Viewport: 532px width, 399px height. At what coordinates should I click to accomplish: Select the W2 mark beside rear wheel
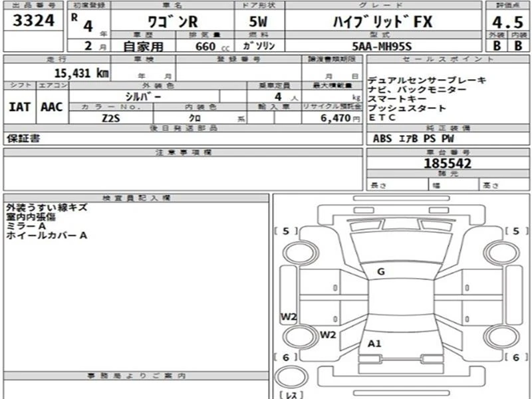point(328,335)
